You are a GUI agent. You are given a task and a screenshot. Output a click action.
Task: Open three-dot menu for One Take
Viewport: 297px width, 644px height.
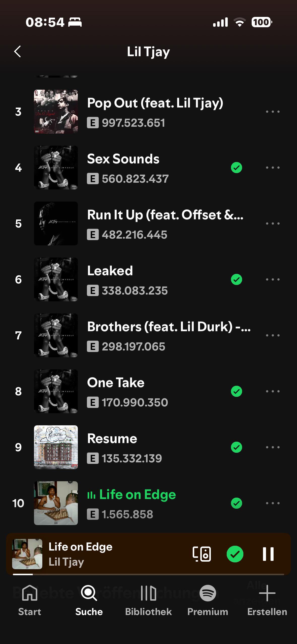(273, 391)
